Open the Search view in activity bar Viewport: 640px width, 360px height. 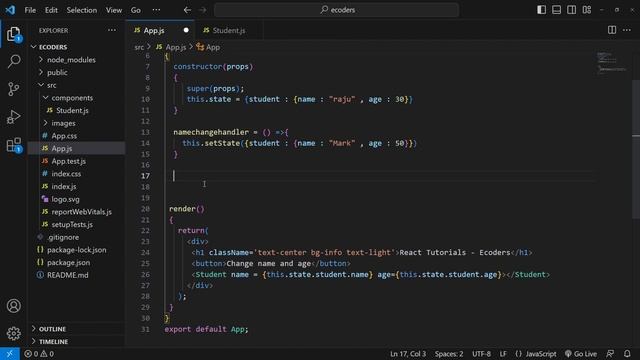click(x=13, y=62)
